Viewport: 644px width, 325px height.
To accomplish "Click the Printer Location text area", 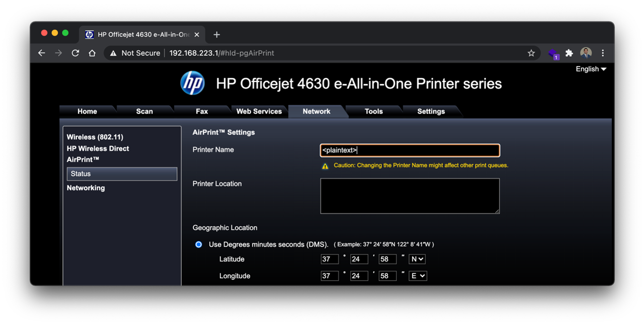I will click(x=409, y=196).
